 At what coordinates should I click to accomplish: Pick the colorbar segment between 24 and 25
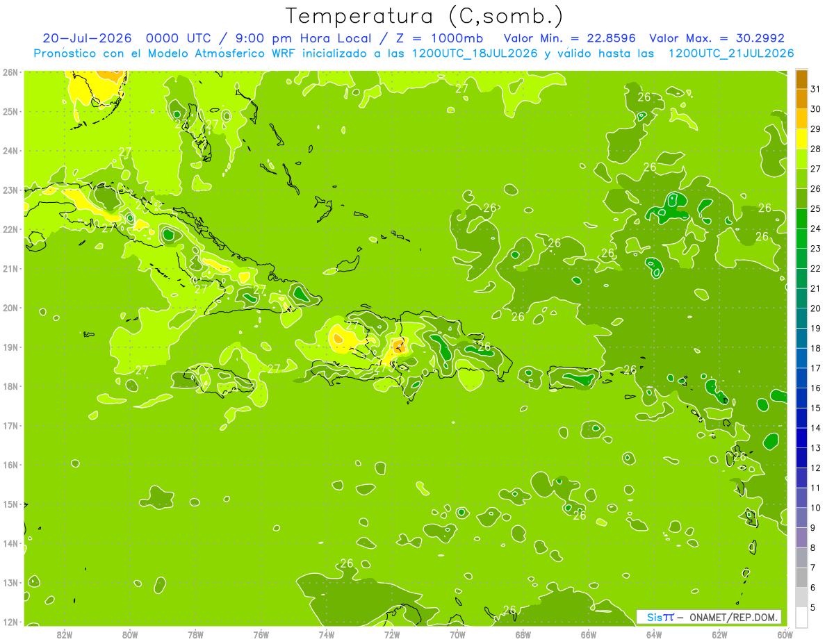tap(801, 218)
